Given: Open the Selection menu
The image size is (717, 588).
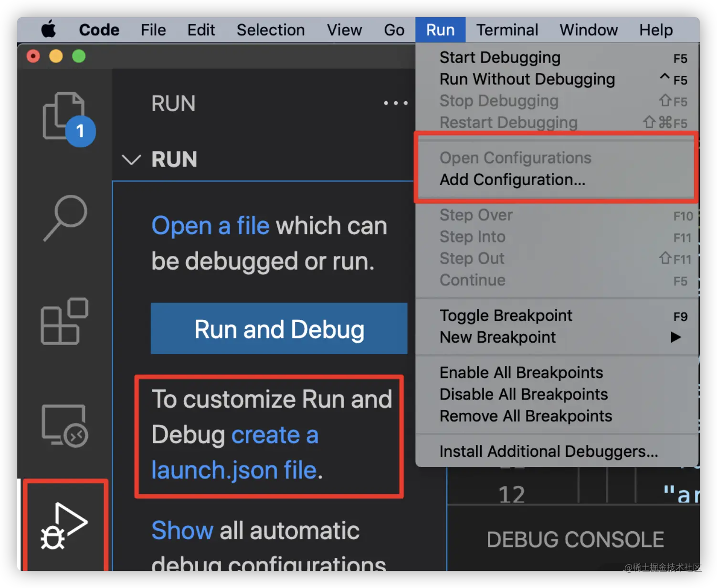Looking at the screenshot, I should tap(271, 30).
